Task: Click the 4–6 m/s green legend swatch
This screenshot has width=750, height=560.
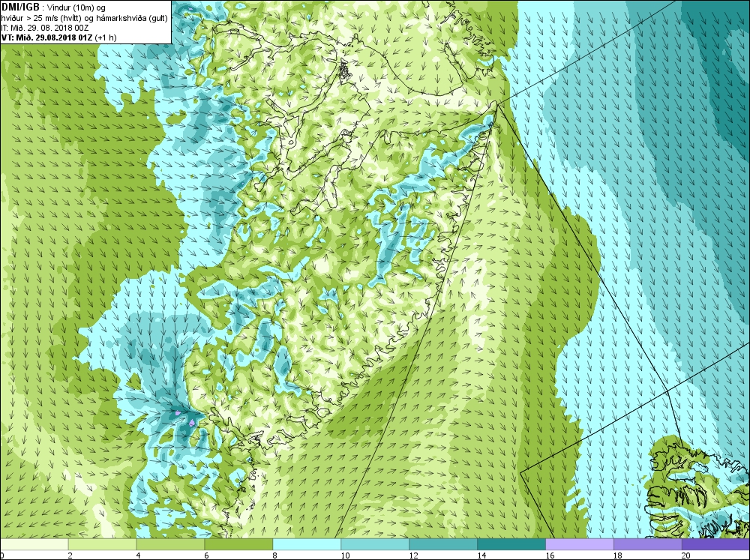Action: [170, 545]
